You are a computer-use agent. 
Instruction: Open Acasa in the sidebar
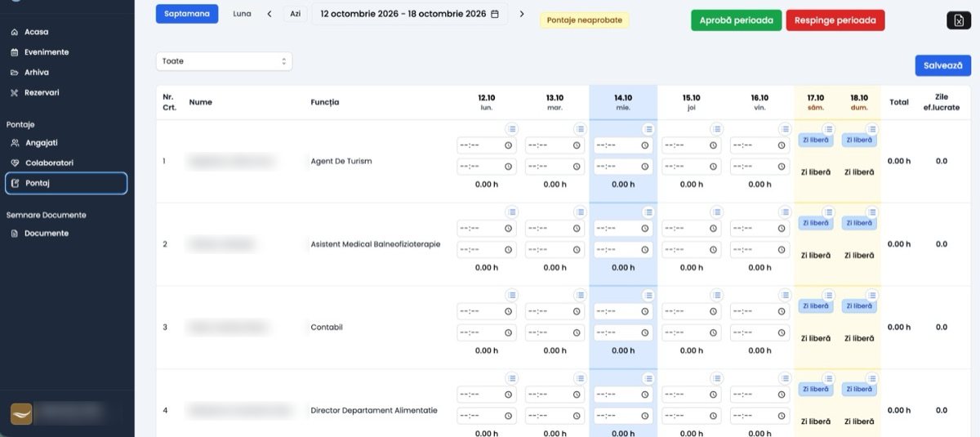[36, 32]
